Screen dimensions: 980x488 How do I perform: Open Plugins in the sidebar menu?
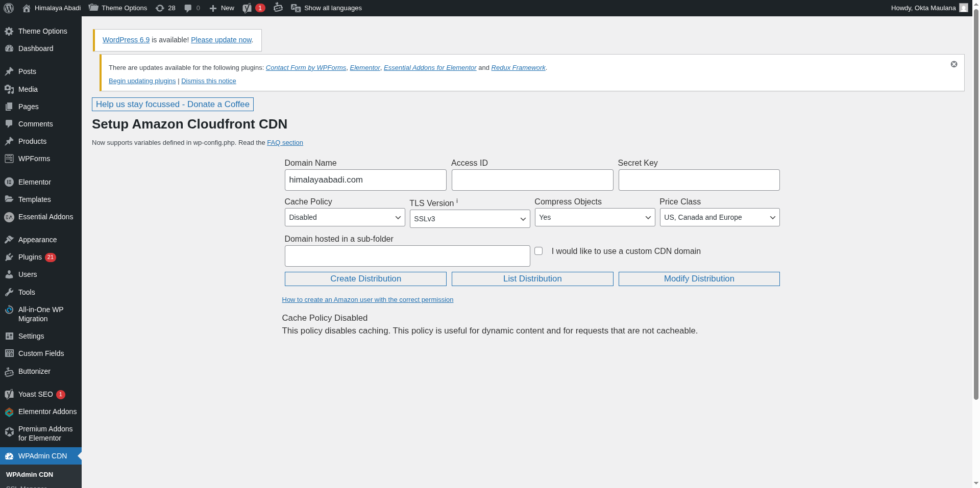pos(30,257)
